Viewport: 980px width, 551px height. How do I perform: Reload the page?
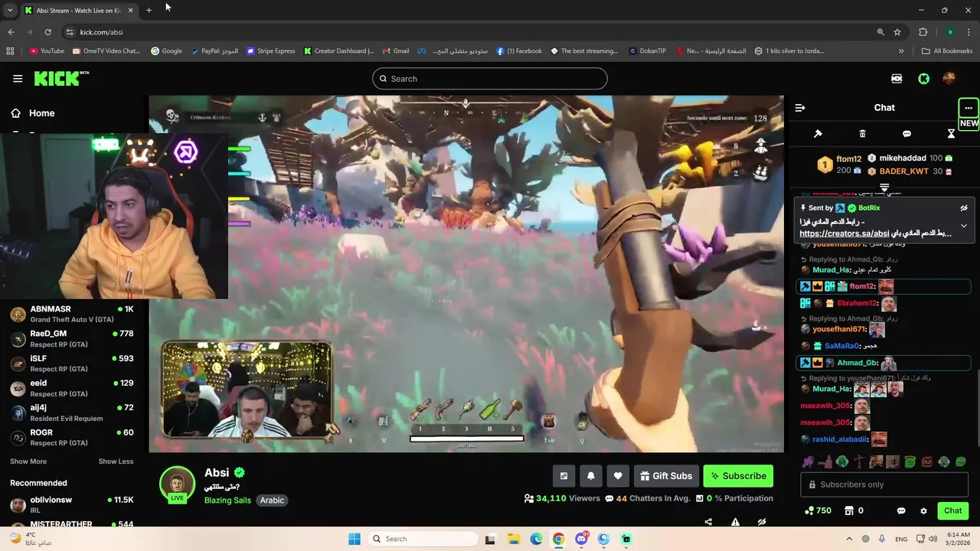[47, 32]
